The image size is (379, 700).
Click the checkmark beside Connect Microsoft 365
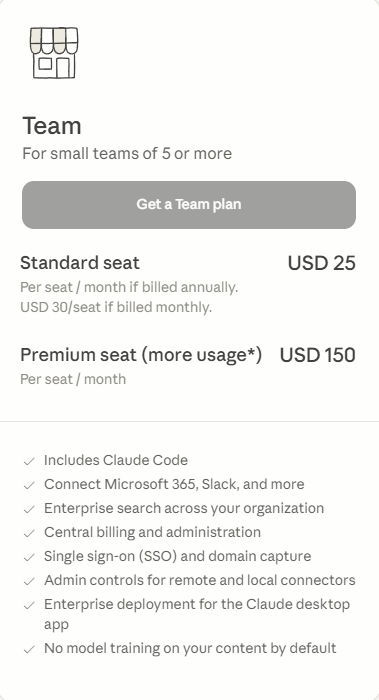[29, 485]
